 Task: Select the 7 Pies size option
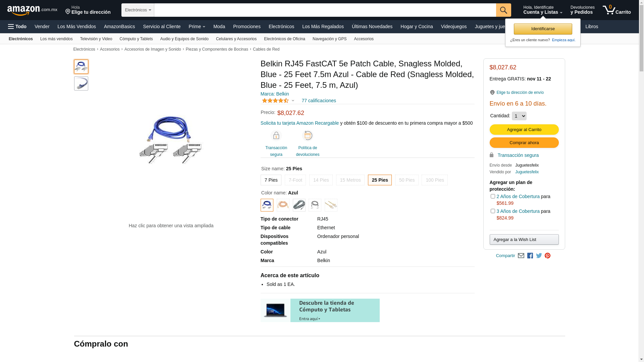coord(271,180)
